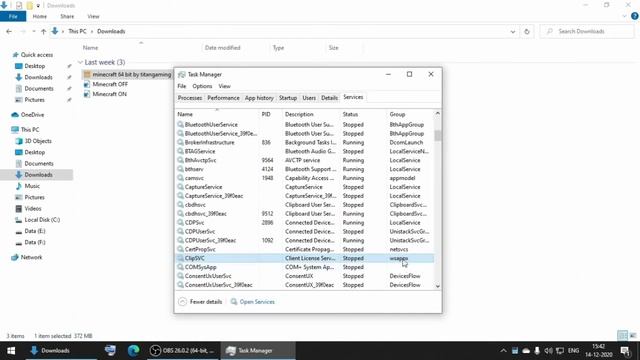Go up one folder level in Explorer

(43, 31)
